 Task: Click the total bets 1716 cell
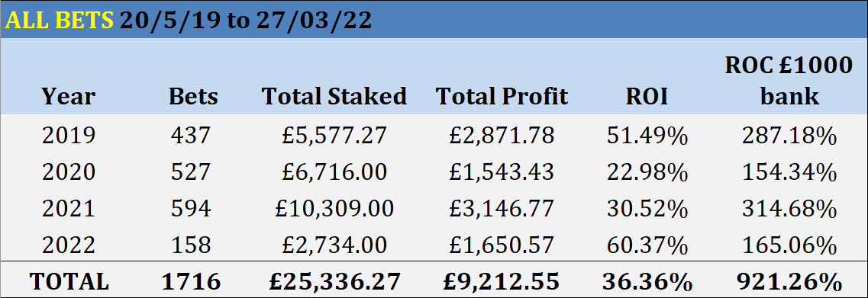coord(191,282)
